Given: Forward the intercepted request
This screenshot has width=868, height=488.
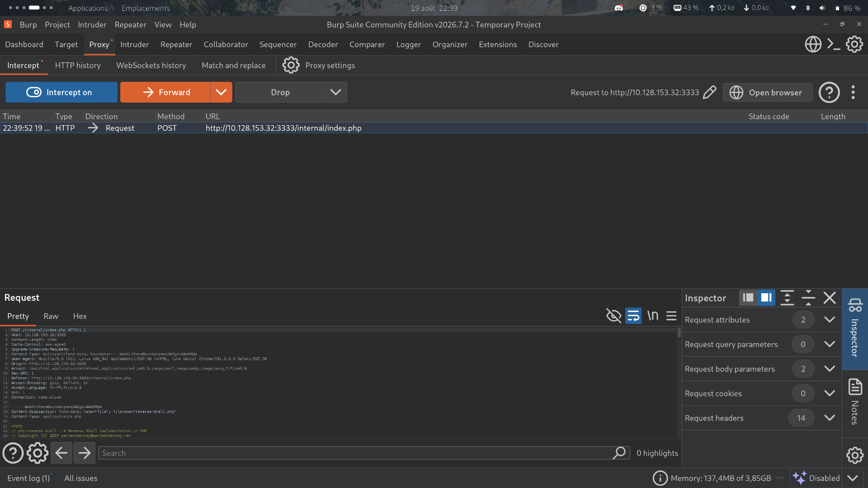Looking at the screenshot, I should [x=165, y=92].
